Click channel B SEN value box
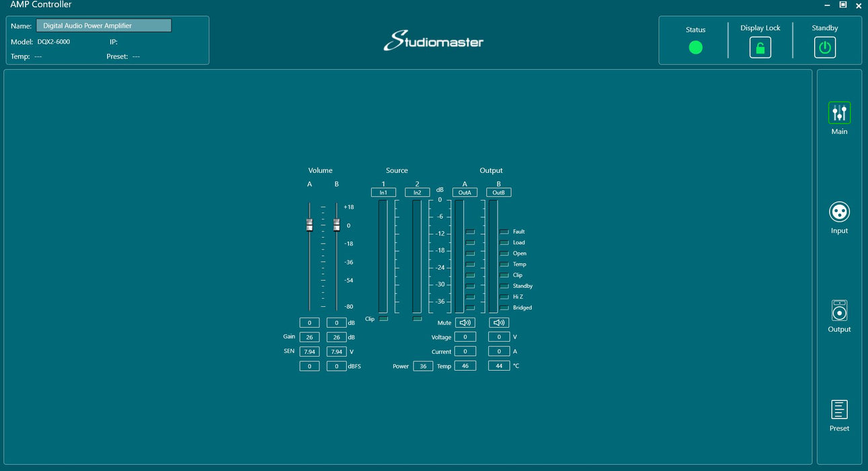The height and width of the screenshot is (471, 868). (x=337, y=351)
